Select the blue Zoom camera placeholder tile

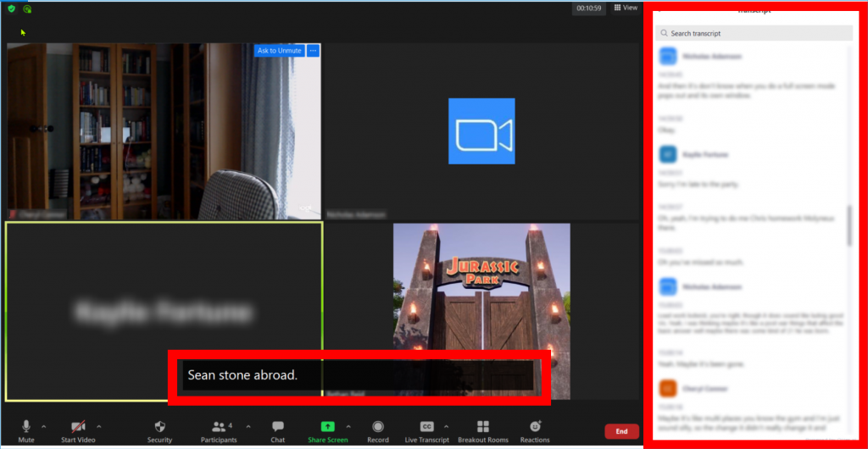(481, 131)
